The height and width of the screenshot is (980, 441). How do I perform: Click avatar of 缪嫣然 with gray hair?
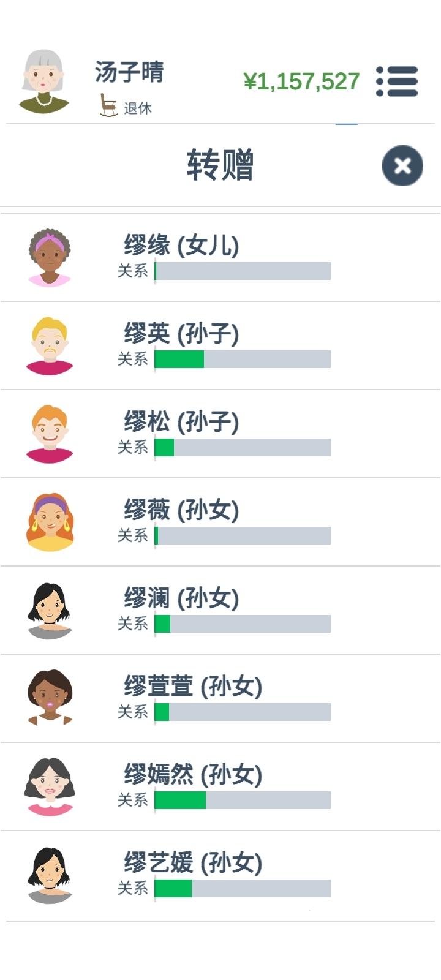[50, 787]
